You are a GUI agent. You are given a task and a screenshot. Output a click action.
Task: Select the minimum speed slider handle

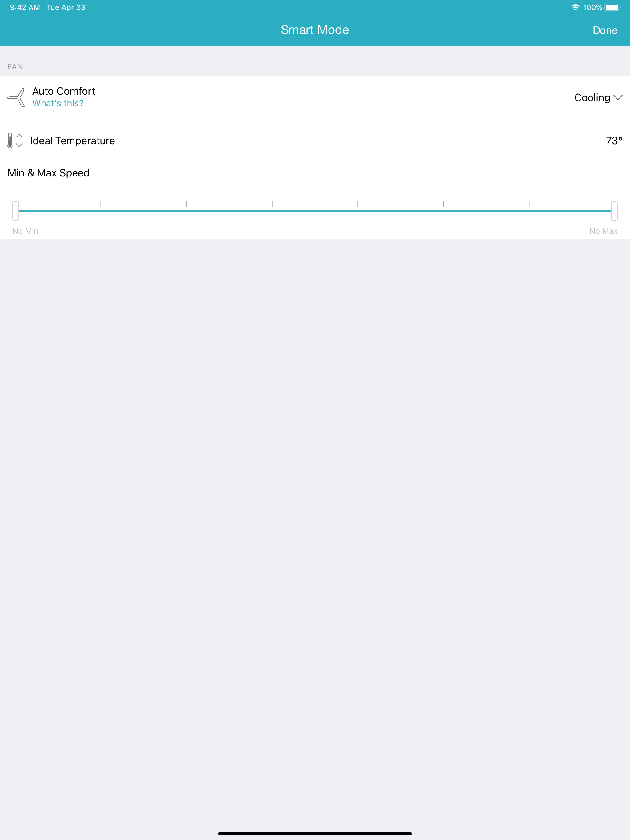click(x=16, y=211)
